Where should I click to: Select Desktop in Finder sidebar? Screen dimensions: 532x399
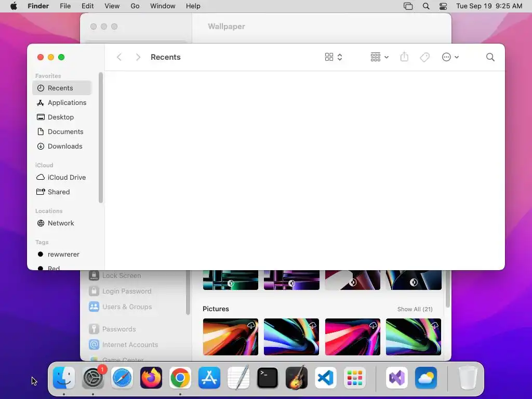62,117
